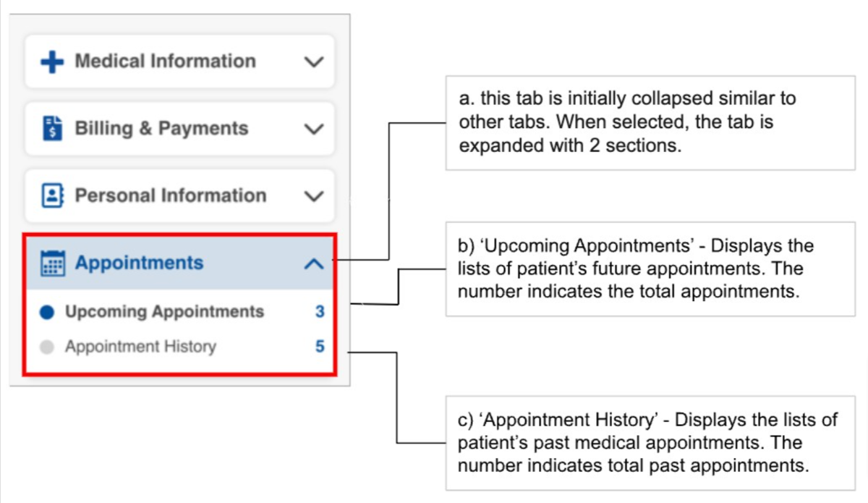Click the Appointments tab header

point(180,263)
